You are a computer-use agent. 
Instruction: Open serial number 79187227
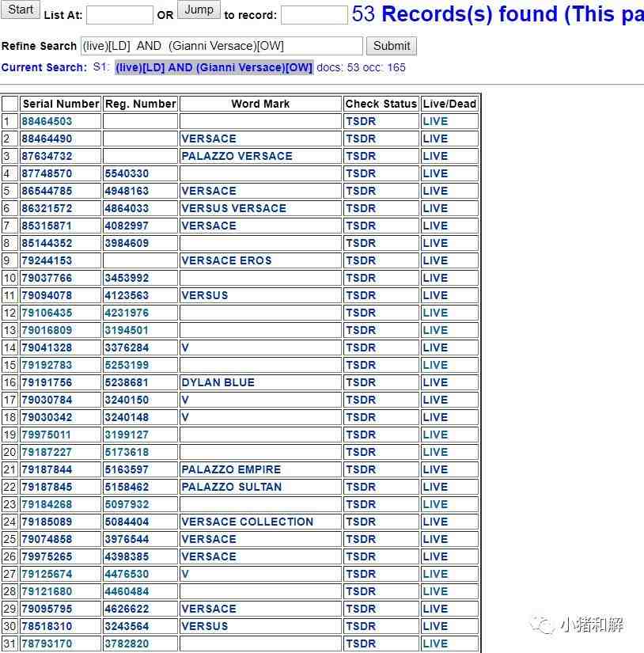(x=47, y=452)
